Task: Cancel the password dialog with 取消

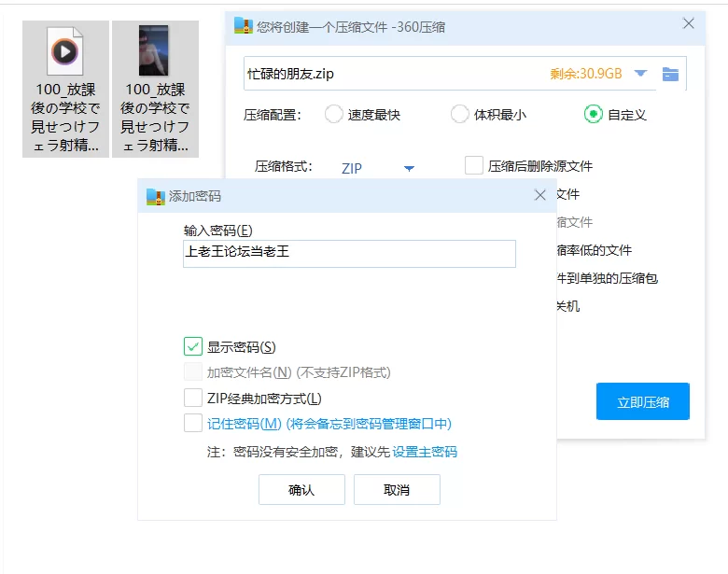Action: click(x=397, y=489)
